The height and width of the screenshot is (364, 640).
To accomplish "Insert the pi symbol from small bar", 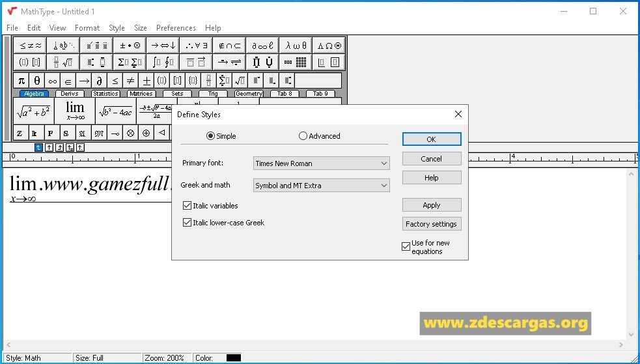I will 21,80.
